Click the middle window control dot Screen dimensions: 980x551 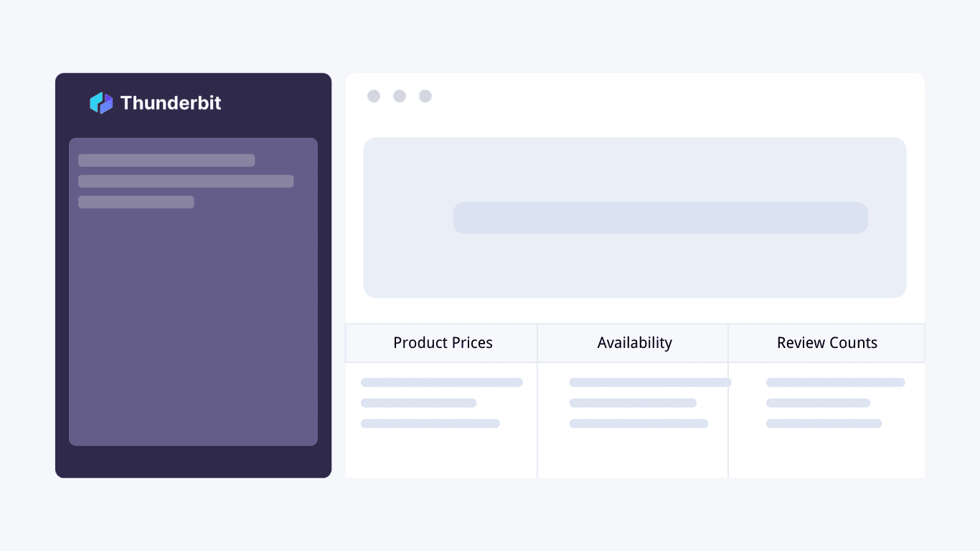400,96
